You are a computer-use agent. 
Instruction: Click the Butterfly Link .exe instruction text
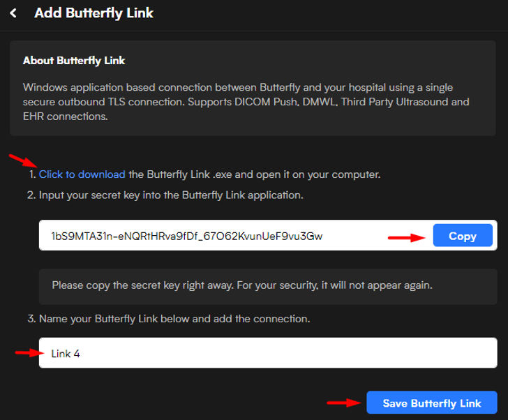254,174
